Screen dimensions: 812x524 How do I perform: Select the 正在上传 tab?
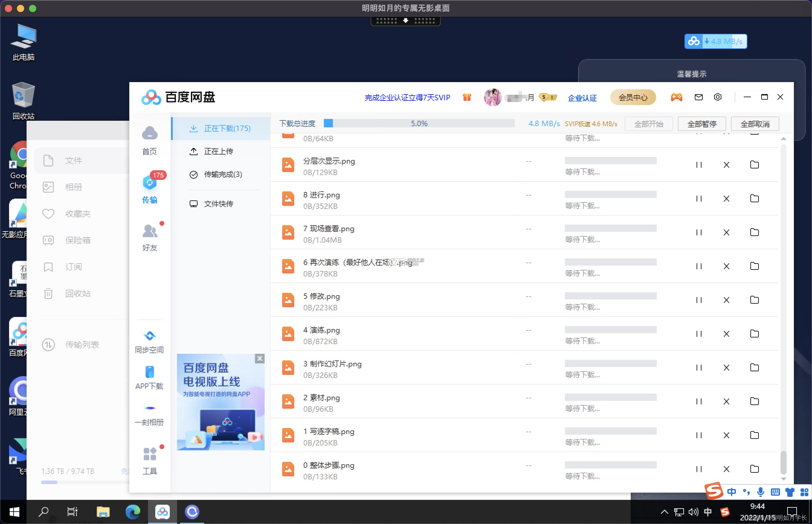click(221, 151)
